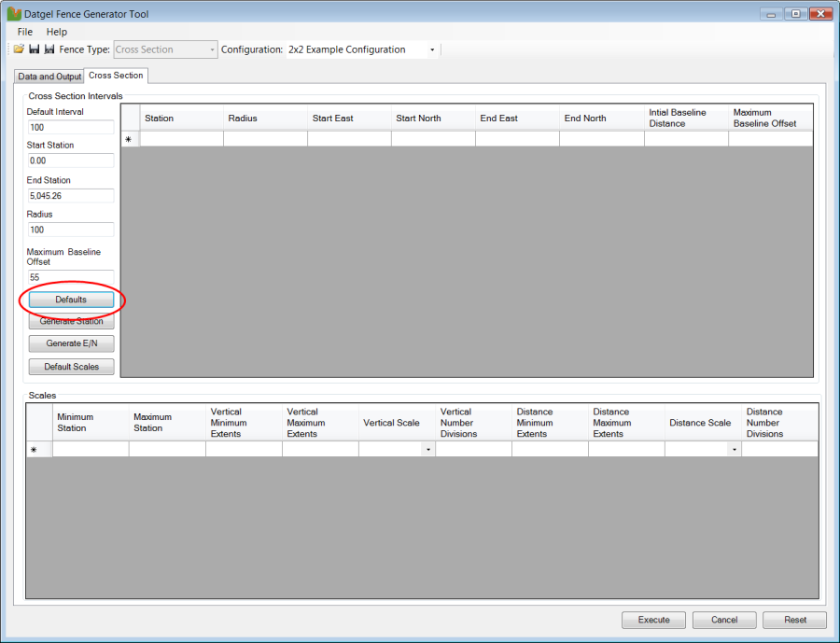Switch to the Data and Output tab

(x=49, y=77)
